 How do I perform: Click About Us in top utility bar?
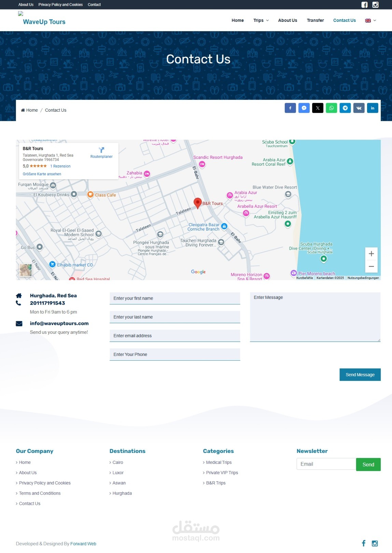[x=26, y=5]
